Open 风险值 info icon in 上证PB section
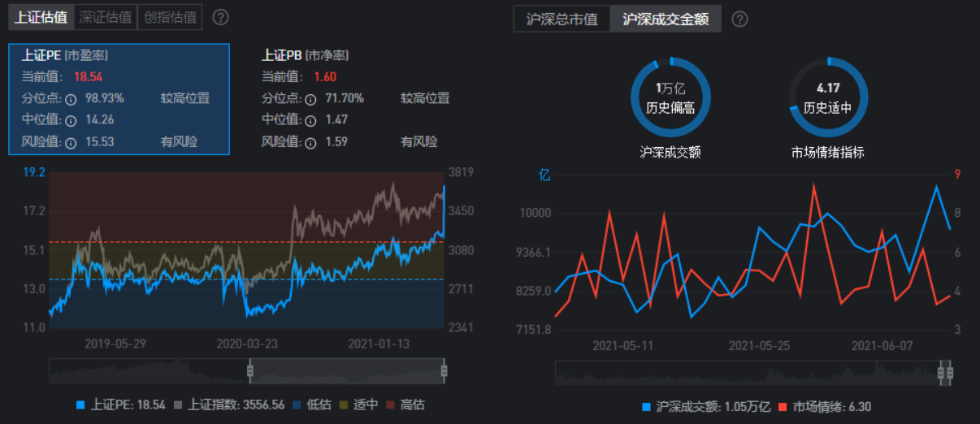The height and width of the screenshot is (424, 980). [310, 143]
